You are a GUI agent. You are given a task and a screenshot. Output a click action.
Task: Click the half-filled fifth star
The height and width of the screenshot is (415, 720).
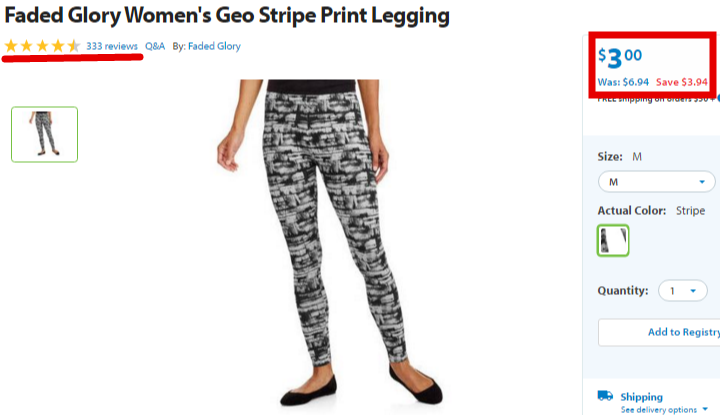[x=73, y=46]
